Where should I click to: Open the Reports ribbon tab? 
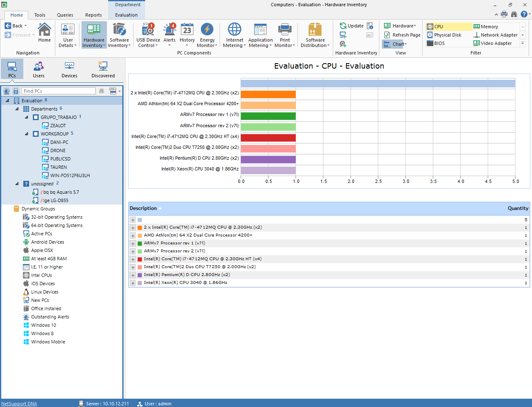coord(94,15)
